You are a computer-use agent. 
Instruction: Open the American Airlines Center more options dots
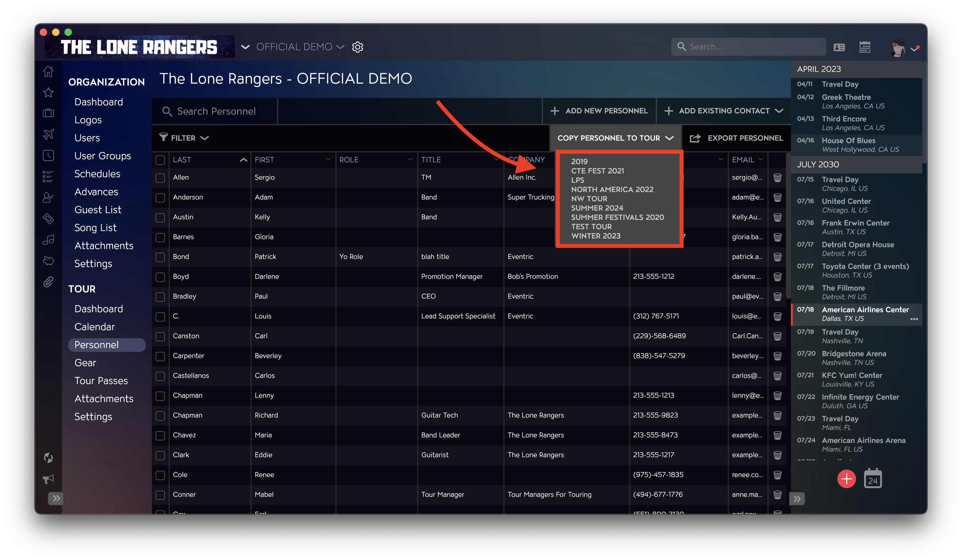[x=914, y=319]
